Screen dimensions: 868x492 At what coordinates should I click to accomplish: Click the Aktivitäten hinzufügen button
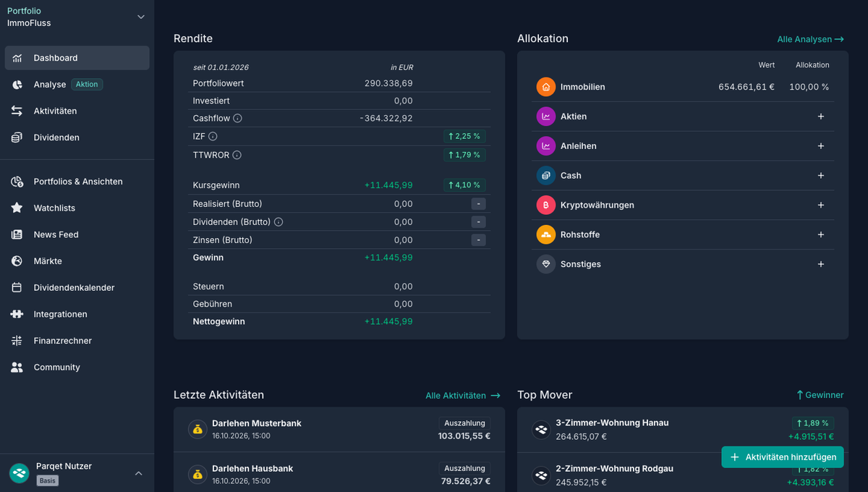coord(783,457)
